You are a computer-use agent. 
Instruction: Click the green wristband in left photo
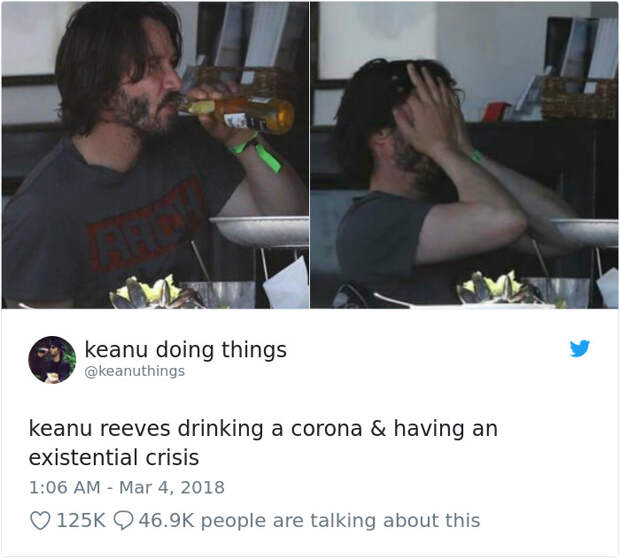click(x=257, y=153)
